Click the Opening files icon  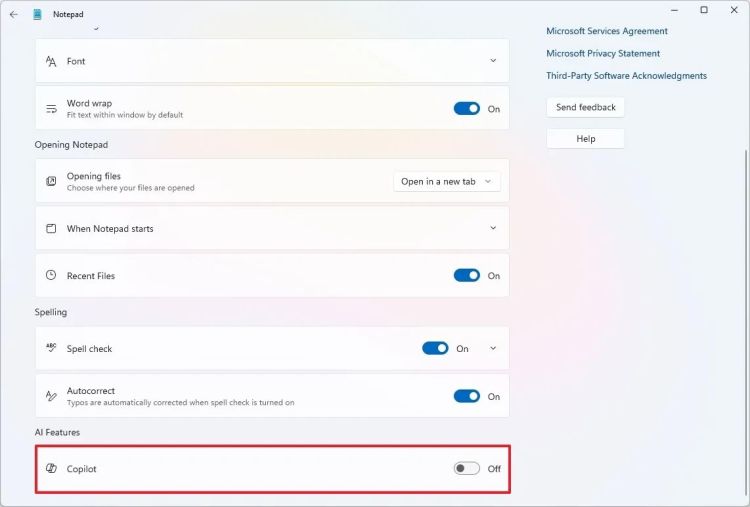(51, 181)
